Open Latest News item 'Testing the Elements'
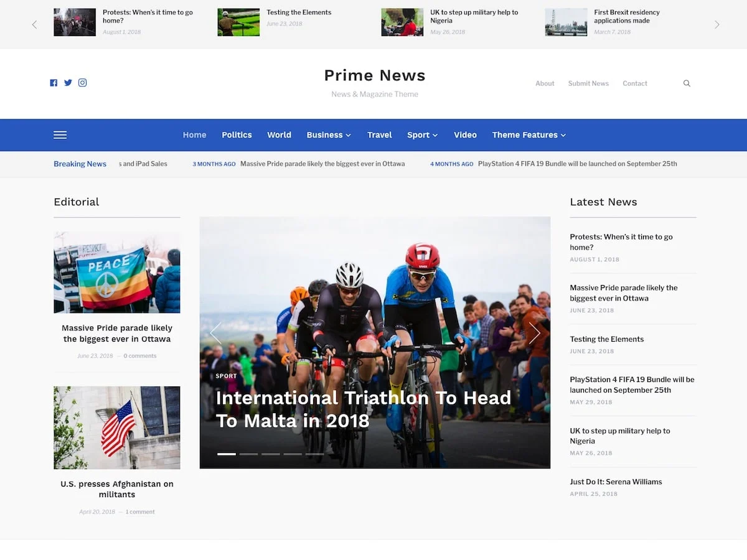This screenshot has height=560, width=747. point(607,339)
